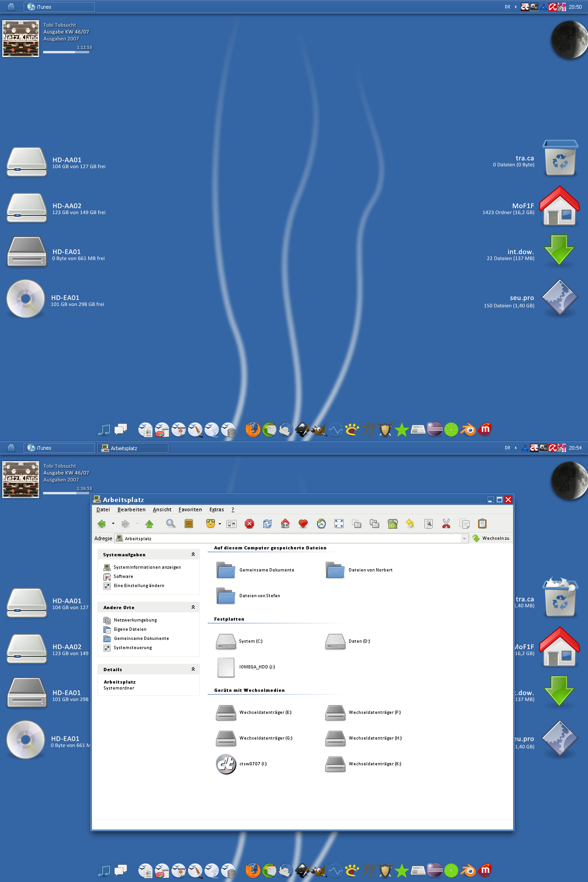
Task: Click the yellow undo arrow in toolbar
Action: click(x=410, y=524)
